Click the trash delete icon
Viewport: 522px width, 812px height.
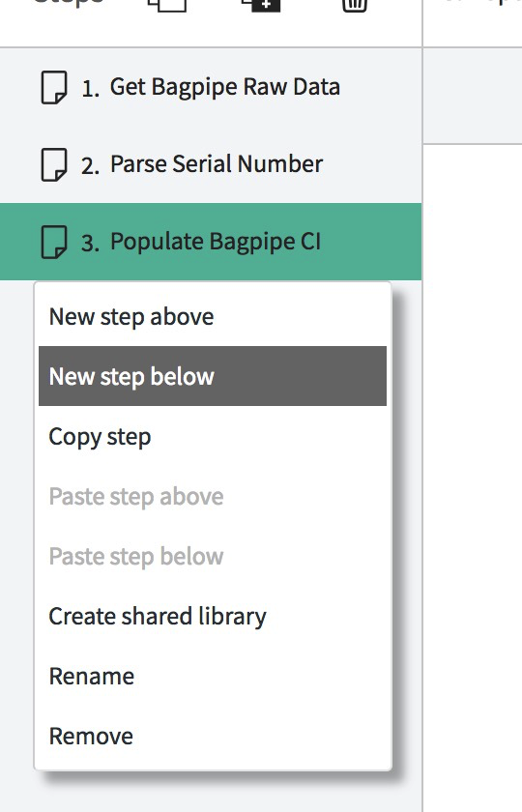point(355,5)
